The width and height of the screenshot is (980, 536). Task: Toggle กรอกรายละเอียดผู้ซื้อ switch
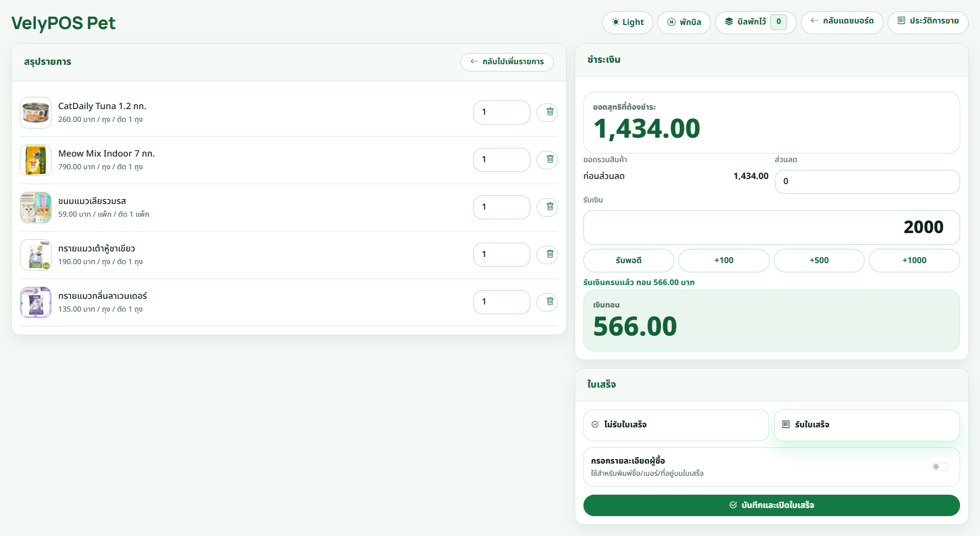pos(940,467)
